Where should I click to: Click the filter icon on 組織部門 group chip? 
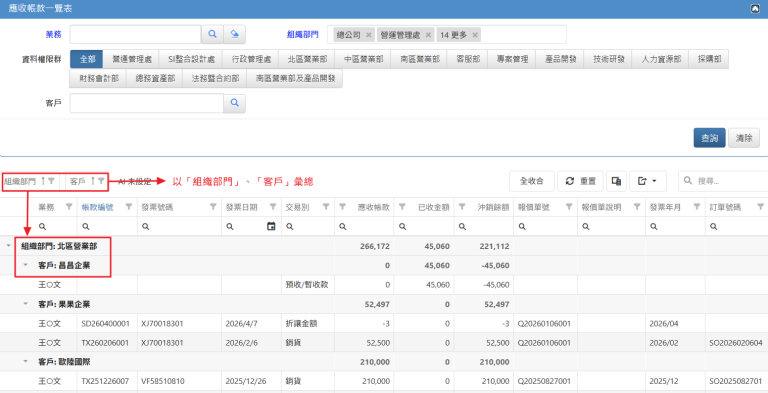51,181
